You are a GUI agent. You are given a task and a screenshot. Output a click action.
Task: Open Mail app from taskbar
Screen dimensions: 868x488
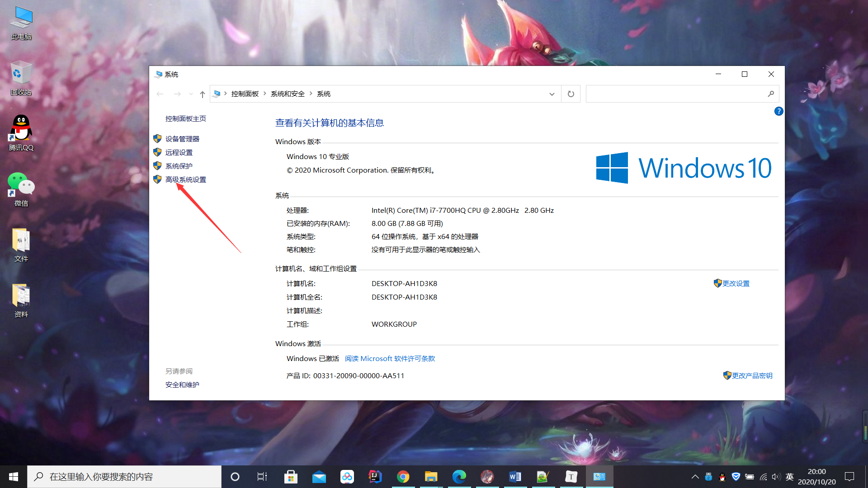tap(319, 477)
